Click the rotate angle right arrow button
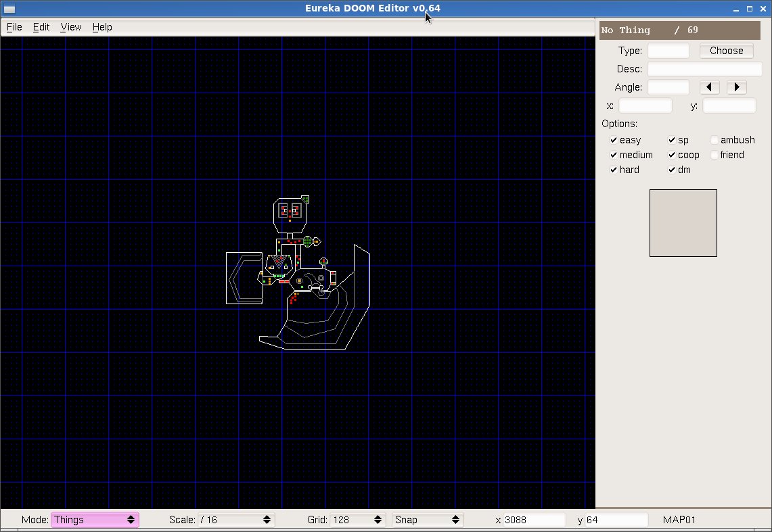This screenshot has width=772, height=532. [x=737, y=87]
